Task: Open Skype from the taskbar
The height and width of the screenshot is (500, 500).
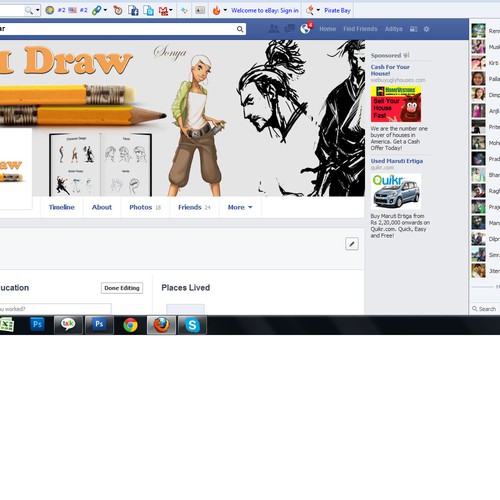Action: click(x=192, y=325)
